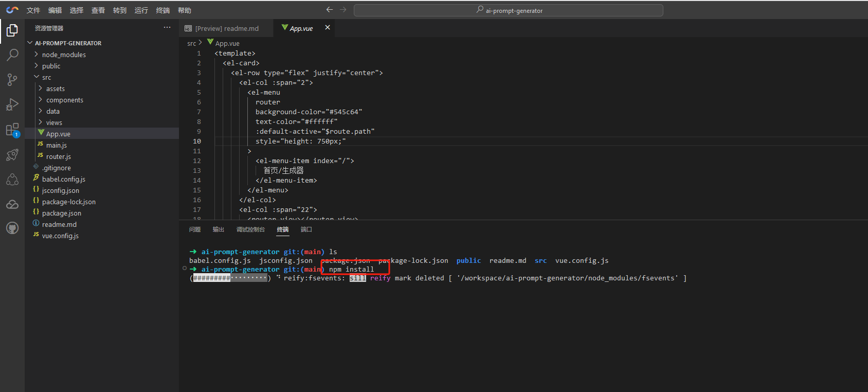Open the 选择 menu
This screenshot has height=392, width=868.
(77, 10)
